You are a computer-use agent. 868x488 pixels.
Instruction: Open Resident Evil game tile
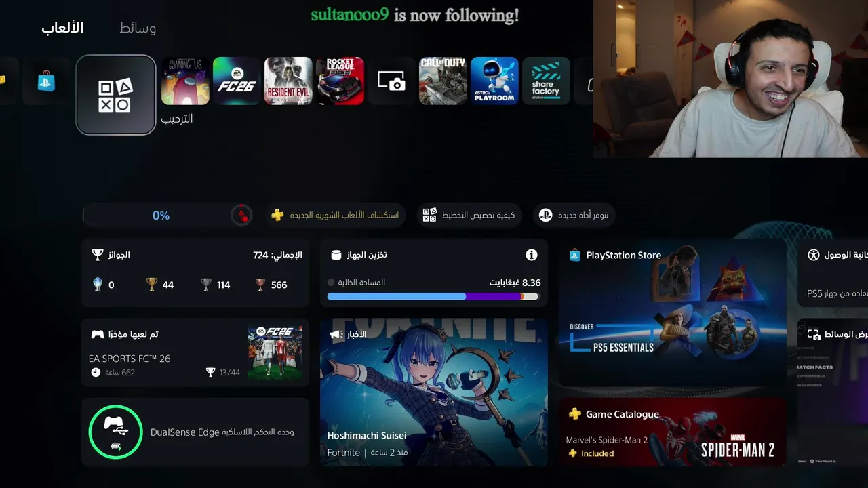click(x=289, y=81)
